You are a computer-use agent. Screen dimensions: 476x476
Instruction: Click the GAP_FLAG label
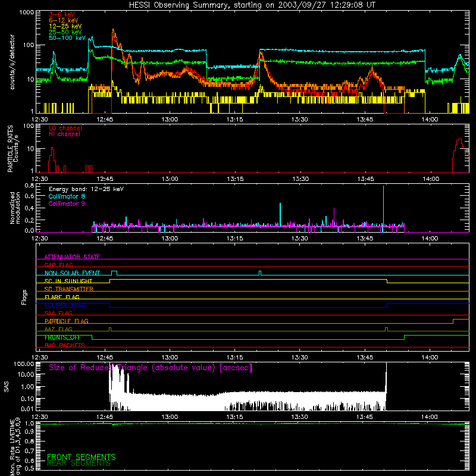click(58, 265)
